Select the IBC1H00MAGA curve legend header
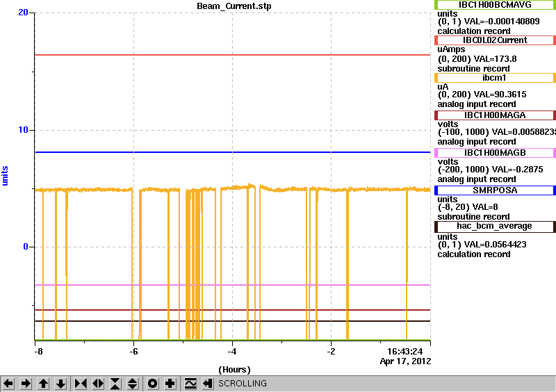 (495, 115)
